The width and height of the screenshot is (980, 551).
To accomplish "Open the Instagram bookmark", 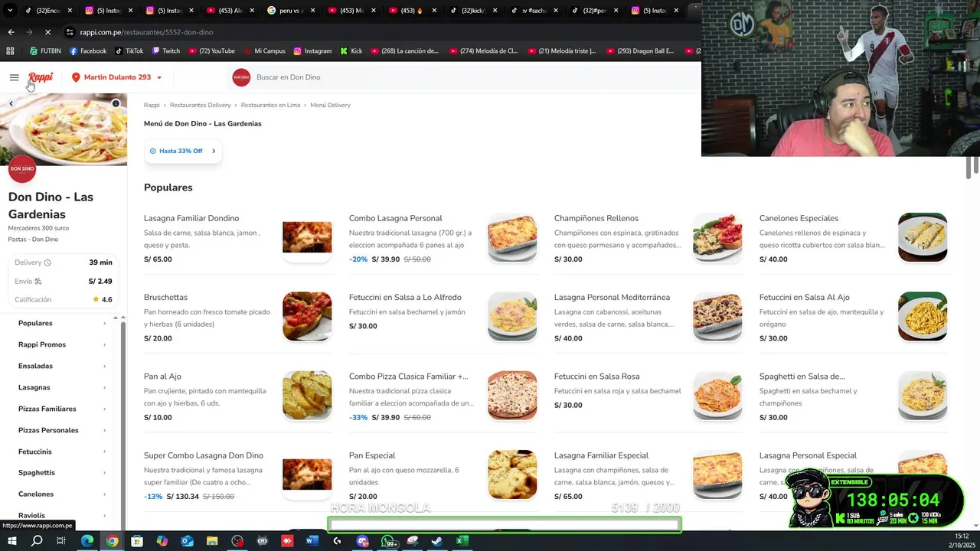I will [312, 51].
